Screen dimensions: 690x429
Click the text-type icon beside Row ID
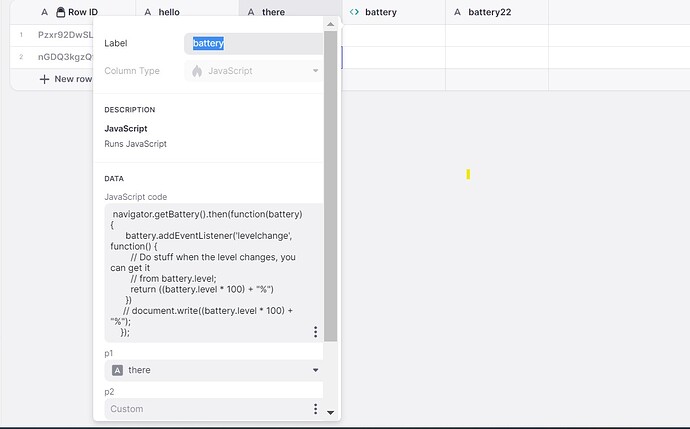pyautogui.click(x=44, y=12)
